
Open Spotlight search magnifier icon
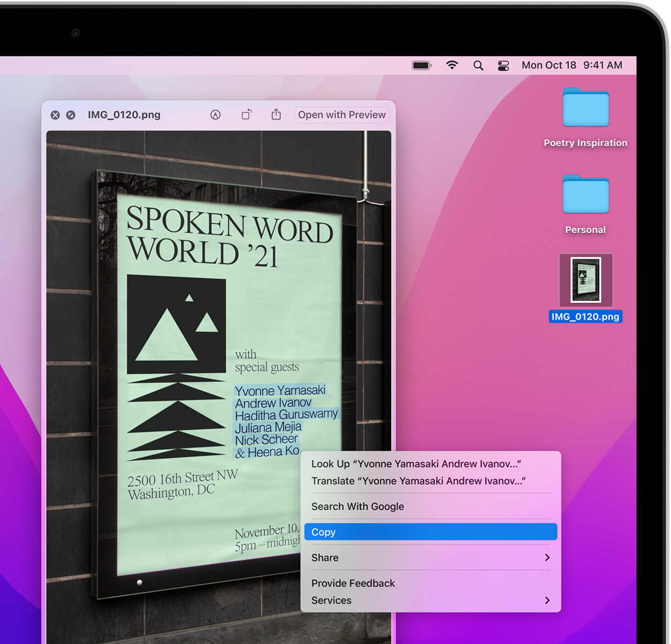[x=478, y=65]
